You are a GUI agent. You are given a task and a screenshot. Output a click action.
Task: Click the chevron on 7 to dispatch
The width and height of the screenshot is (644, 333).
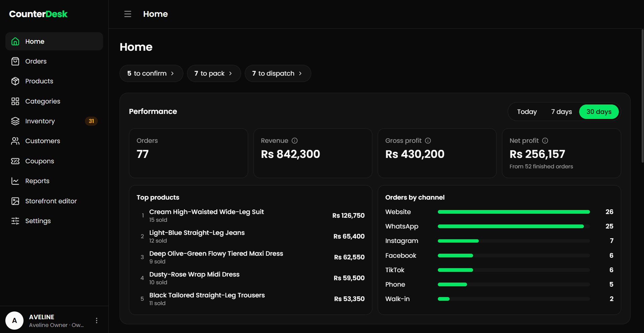tap(300, 73)
